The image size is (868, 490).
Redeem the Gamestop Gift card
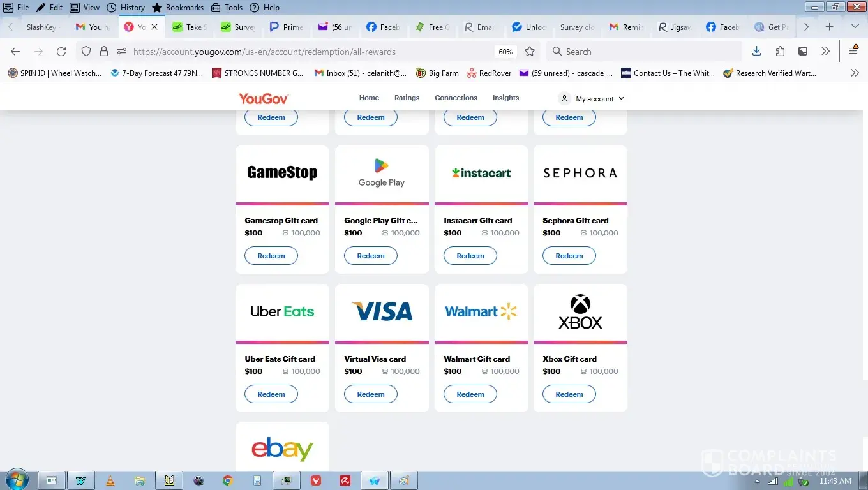[271, 256]
